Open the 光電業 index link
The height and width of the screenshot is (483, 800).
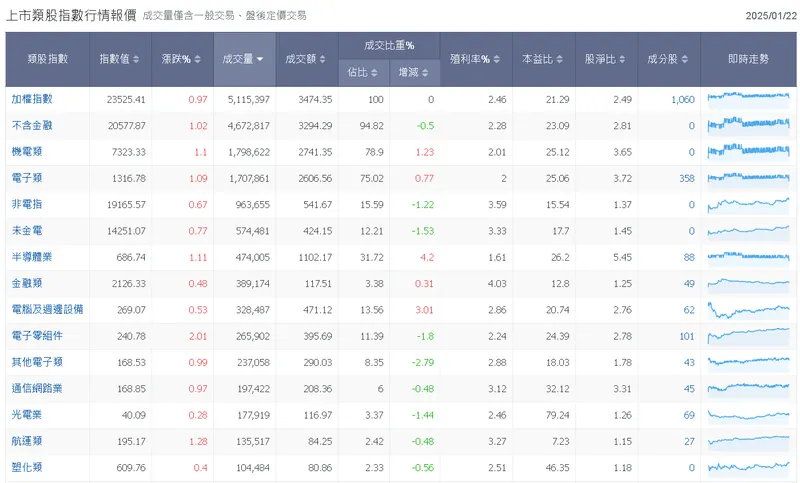point(27,415)
